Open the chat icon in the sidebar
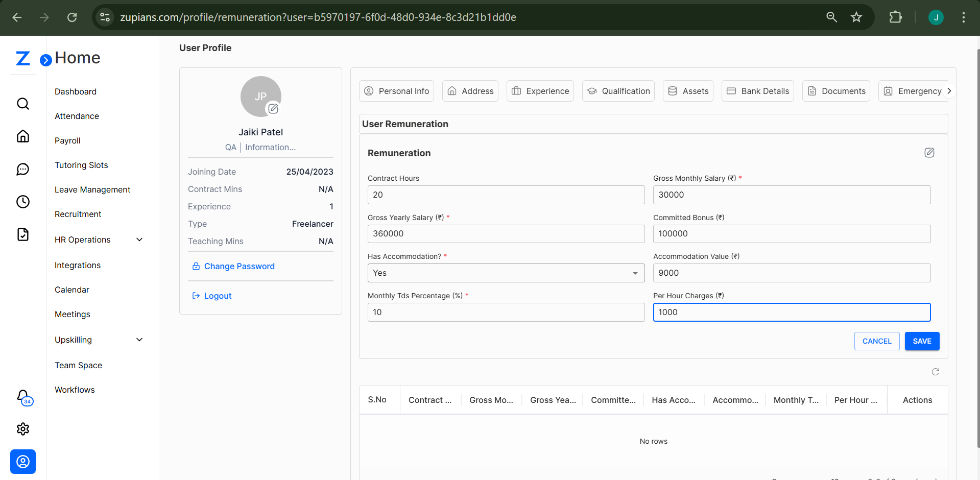The height and width of the screenshot is (480, 980). tap(23, 169)
